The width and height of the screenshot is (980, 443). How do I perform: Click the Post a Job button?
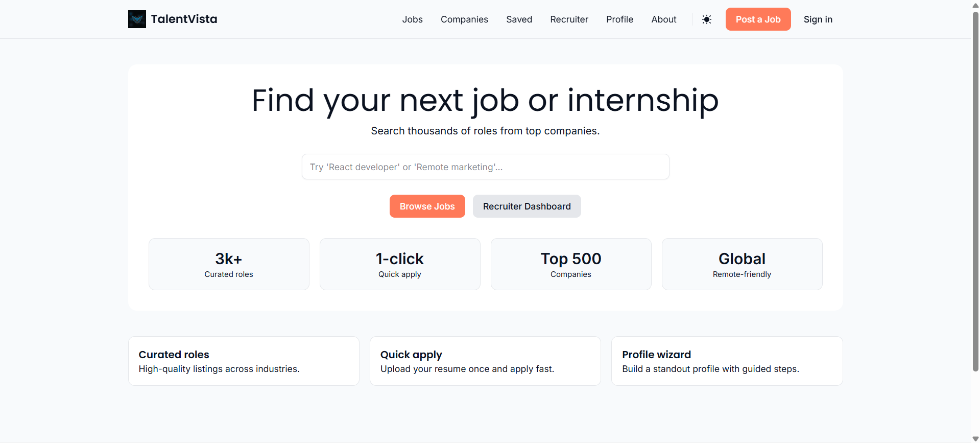coord(758,19)
